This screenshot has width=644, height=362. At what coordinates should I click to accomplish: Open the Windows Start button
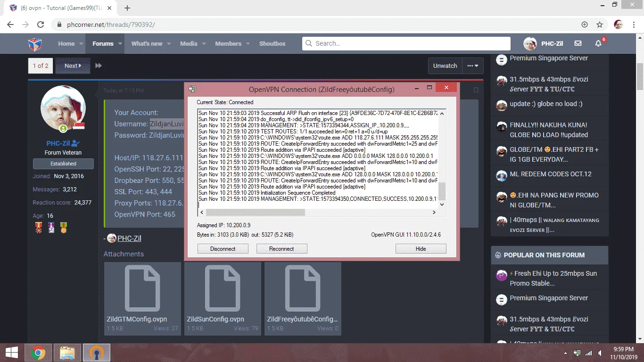tap(12, 353)
